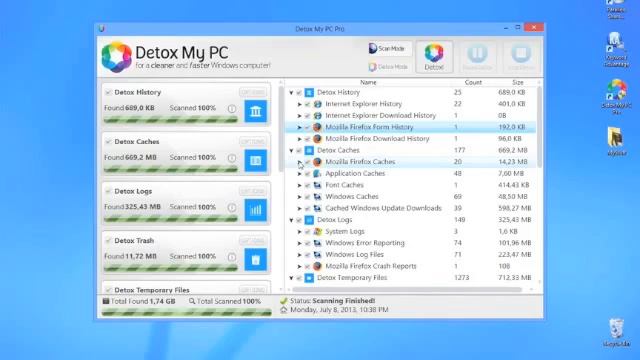
Task: Show info for the Detox Trash card
Action: (x=231, y=257)
